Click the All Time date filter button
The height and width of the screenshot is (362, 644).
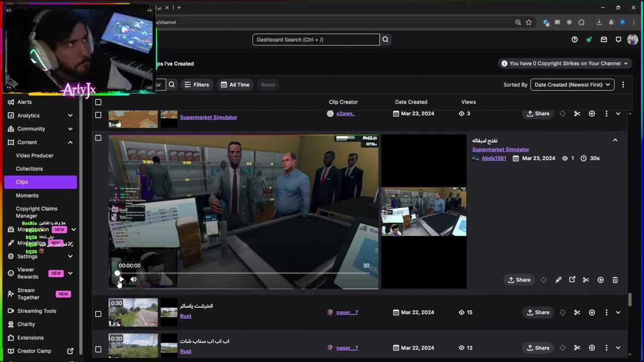tap(235, 84)
